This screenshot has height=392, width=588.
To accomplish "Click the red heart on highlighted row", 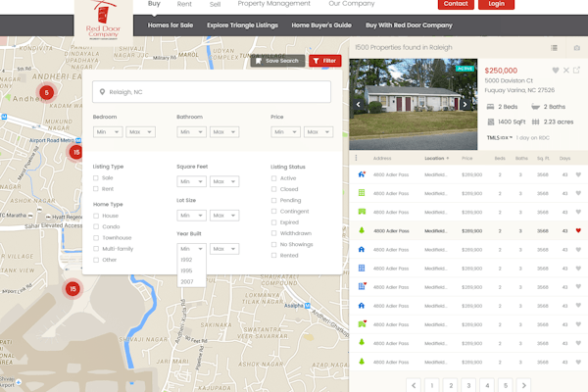I will click(x=578, y=230).
